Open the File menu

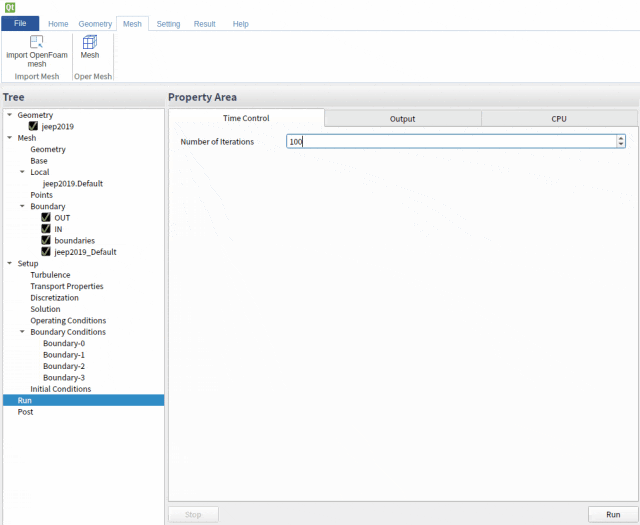point(20,23)
